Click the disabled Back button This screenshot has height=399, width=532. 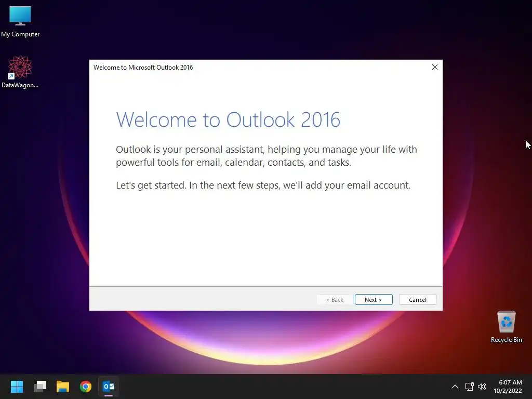click(x=335, y=300)
